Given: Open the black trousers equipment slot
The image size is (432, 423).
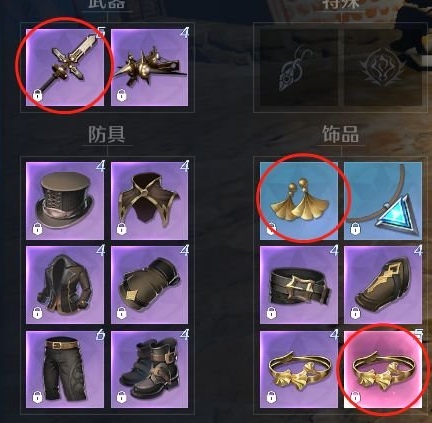Looking at the screenshot, I should tap(65, 369).
